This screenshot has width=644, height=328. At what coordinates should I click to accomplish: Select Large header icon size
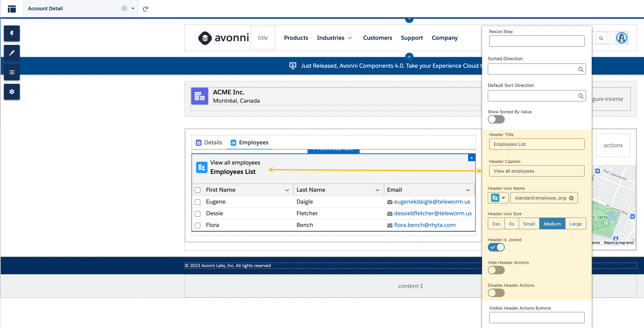tap(575, 224)
